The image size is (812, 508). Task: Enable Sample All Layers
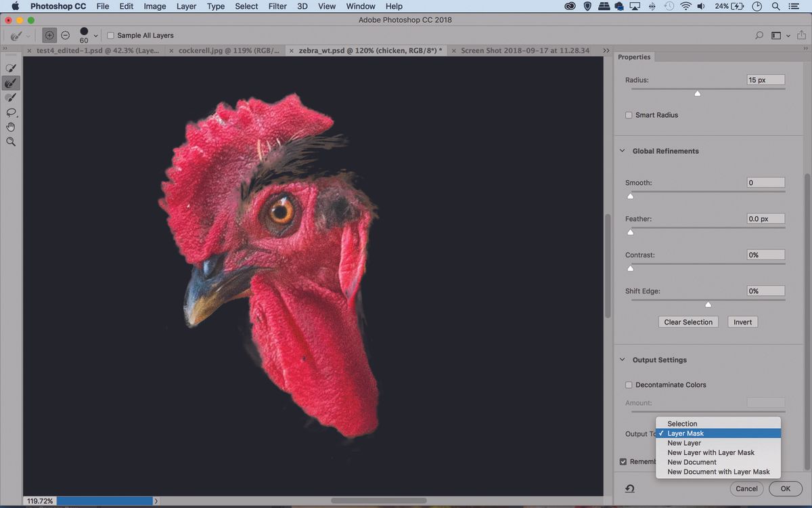pyautogui.click(x=110, y=35)
